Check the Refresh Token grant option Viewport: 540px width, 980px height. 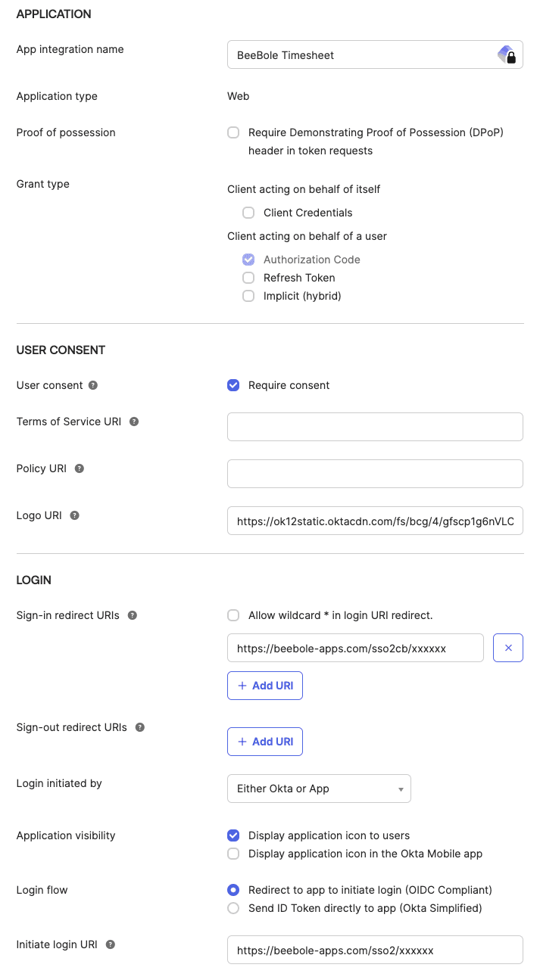click(248, 278)
